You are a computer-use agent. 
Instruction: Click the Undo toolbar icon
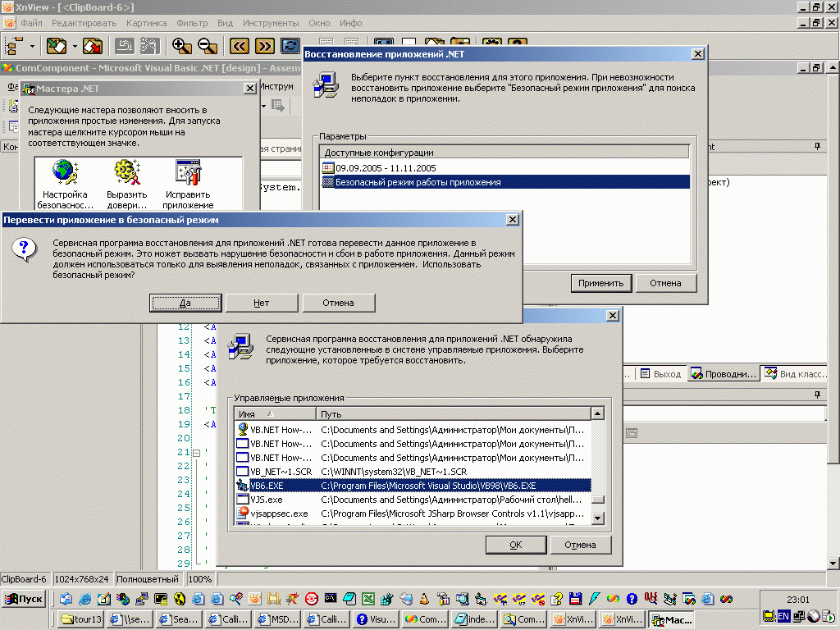(125, 46)
